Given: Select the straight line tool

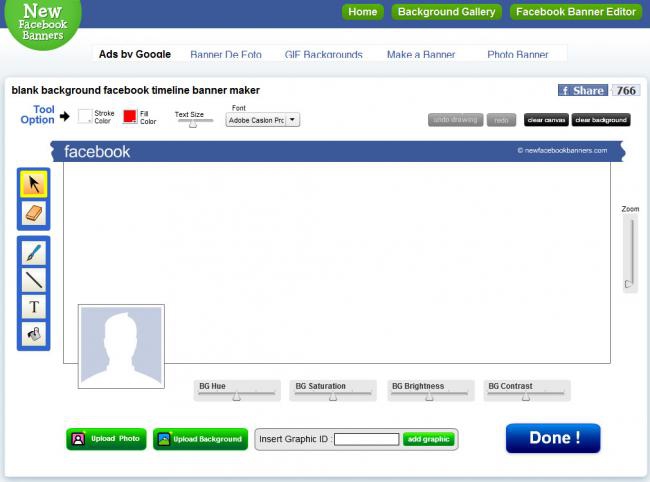Looking at the screenshot, I should click(34, 280).
